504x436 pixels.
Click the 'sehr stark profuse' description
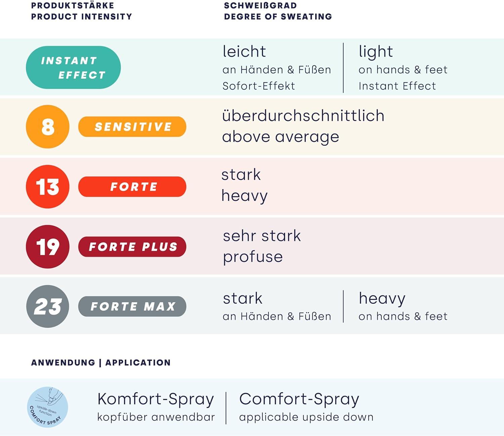[x=262, y=246]
